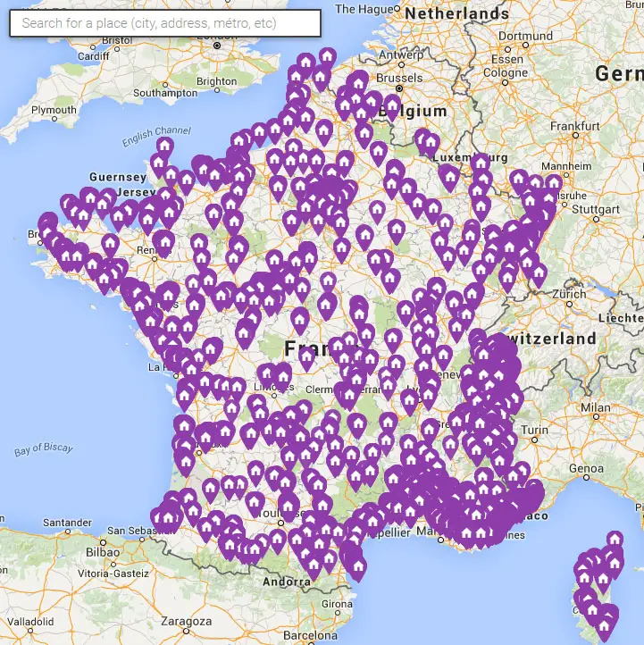The height and width of the screenshot is (645, 644).
Task: Click the Genoa city label
Action: click(x=586, y=468)
